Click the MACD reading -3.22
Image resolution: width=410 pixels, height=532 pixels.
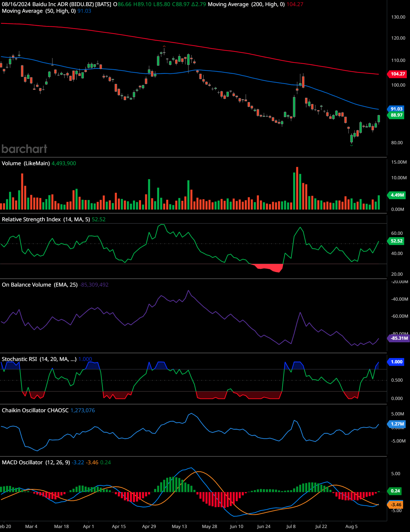pos(78,462)
